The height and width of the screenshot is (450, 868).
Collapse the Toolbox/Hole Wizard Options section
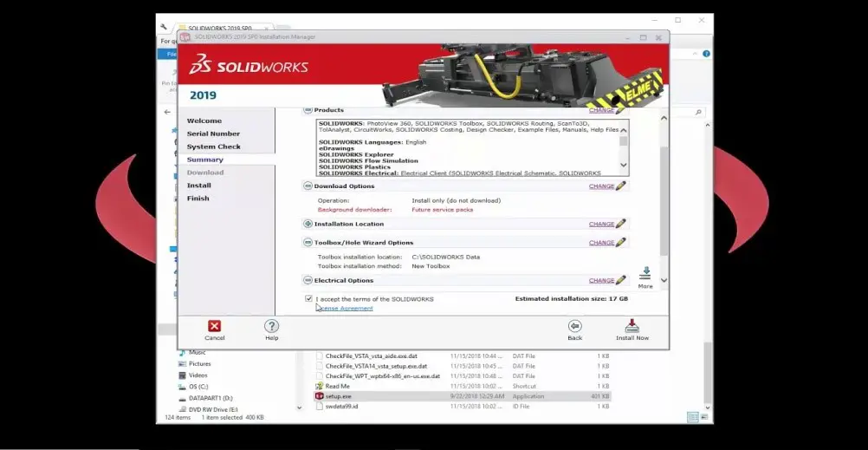click(x=308, y=242)
